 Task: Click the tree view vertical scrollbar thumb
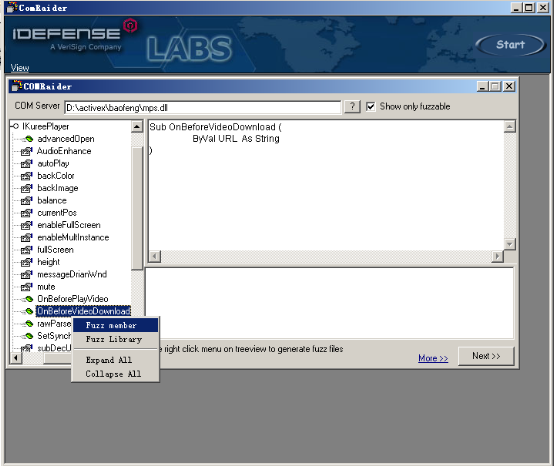(x=137, y=208)
